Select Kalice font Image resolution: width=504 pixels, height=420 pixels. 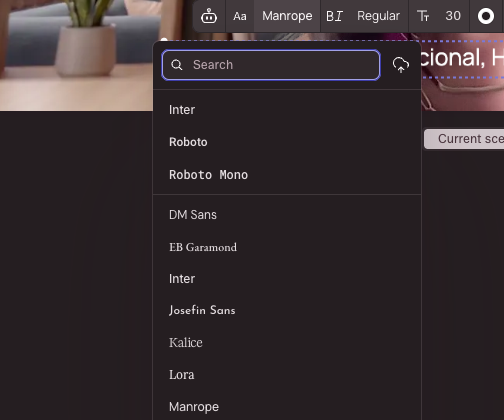click(287, 342)
